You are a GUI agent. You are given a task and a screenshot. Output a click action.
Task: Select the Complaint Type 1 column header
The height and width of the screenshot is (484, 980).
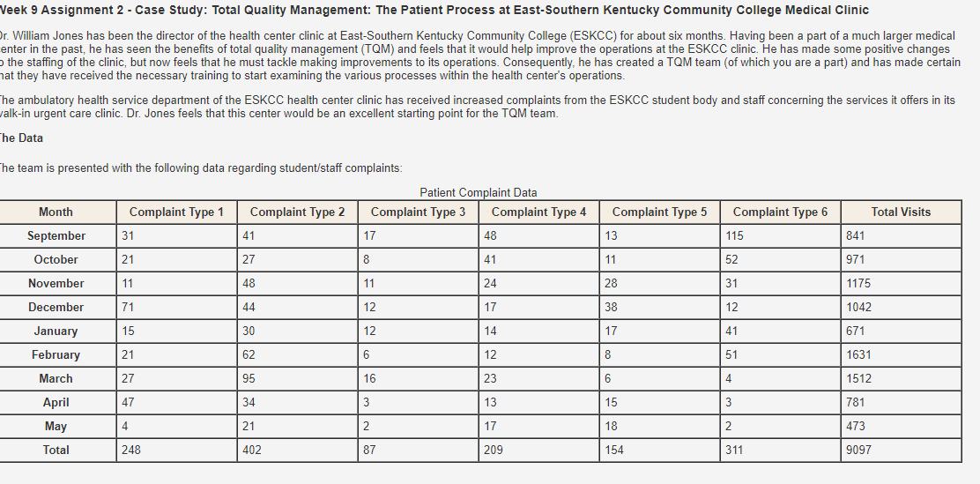(x=176, y=212)
